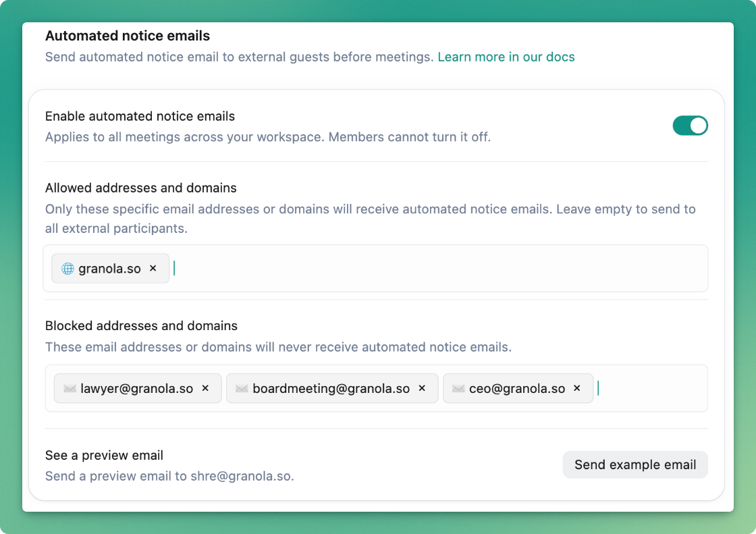The width and height of the screenshot is (756, 534).
Task: Remove ceo@granola.so from blocked addresses
Action: [577, 389]
